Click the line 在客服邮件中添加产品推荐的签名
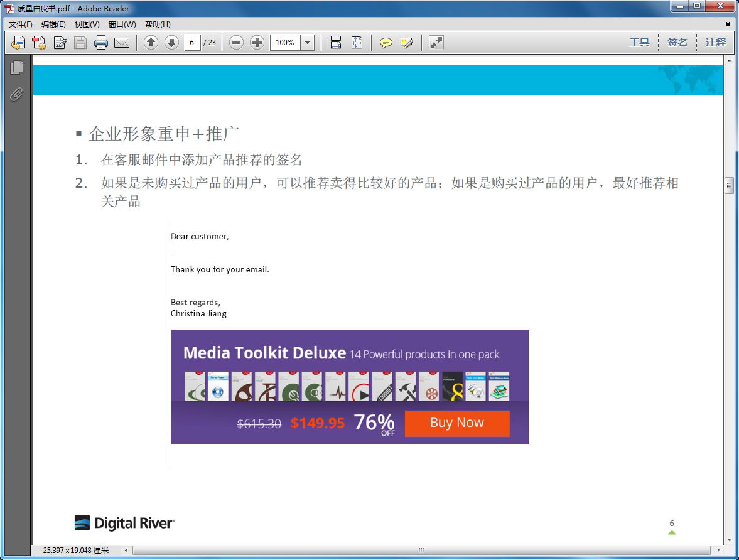The height and width of the screenshot is (560, 739). click(202, 160)
